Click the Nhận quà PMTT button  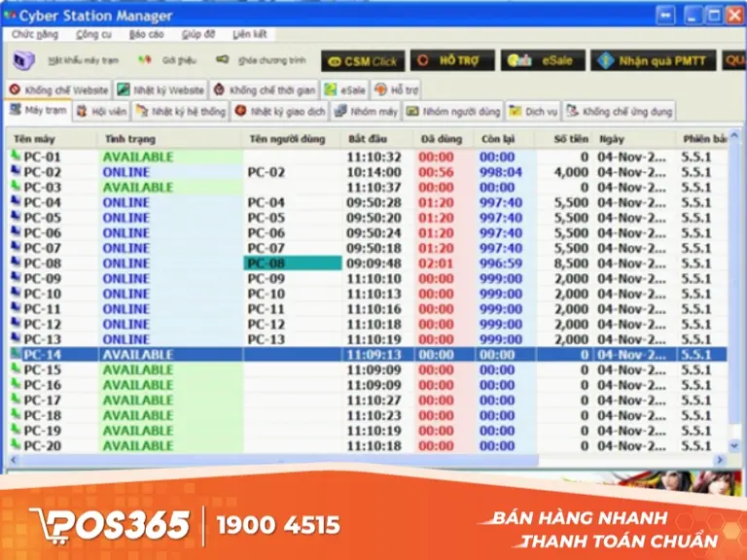pos(654,60)
